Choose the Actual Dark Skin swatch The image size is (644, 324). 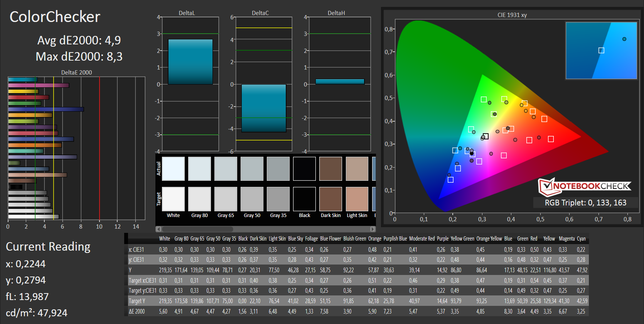point(330,169)
